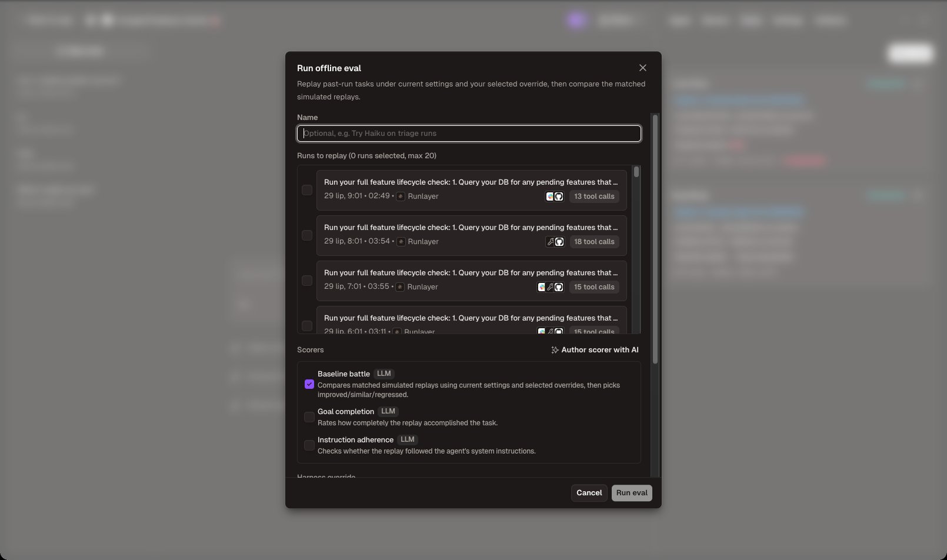Click the Runlayer icon in the 8:01 run

401,242
